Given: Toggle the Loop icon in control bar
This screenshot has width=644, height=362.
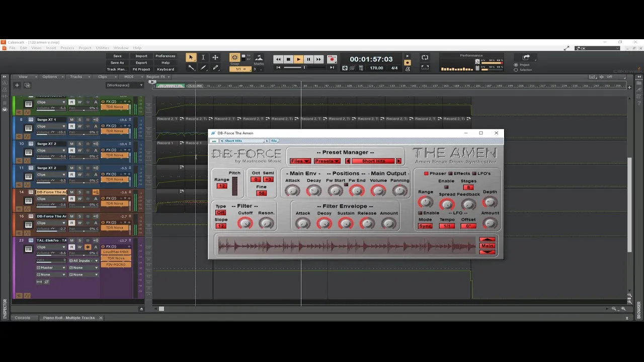Looking at the screenshot, I should (x=425, y=58).
